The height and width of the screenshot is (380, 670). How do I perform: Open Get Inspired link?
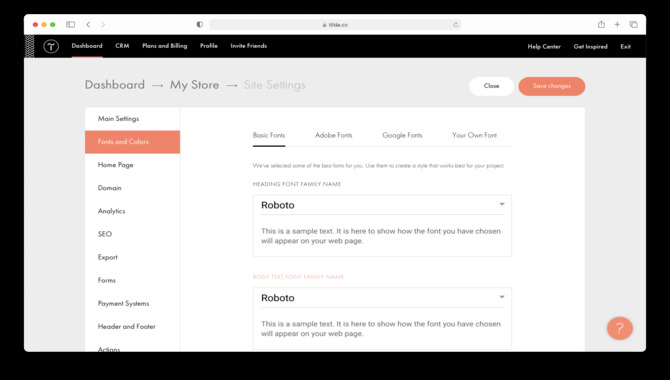tap(591, 47)
